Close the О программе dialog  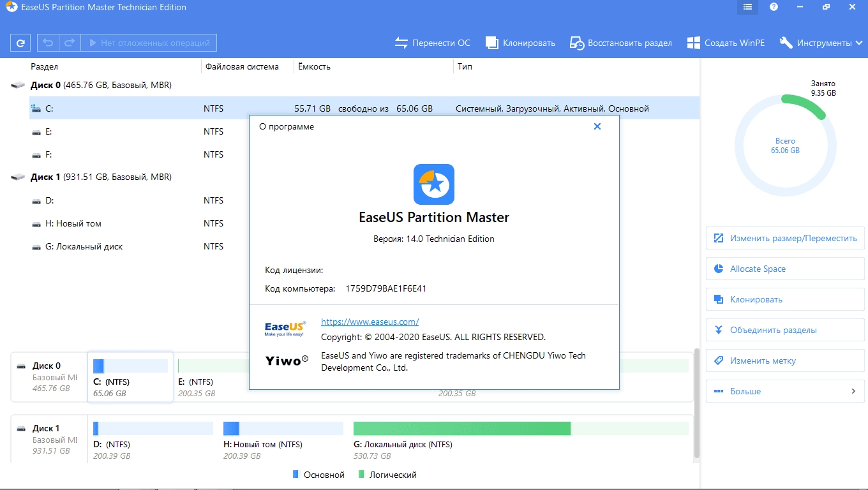(x=597, y=126)
